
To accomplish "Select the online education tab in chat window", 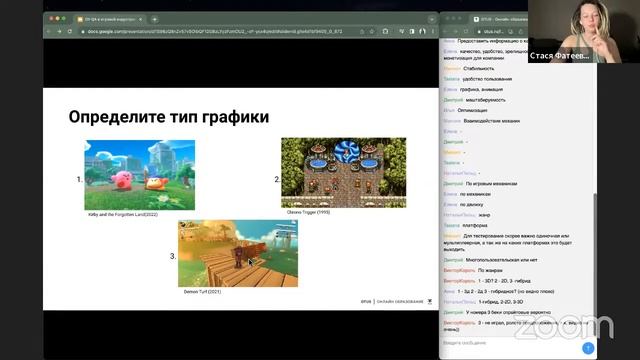I will click(499, 19).
